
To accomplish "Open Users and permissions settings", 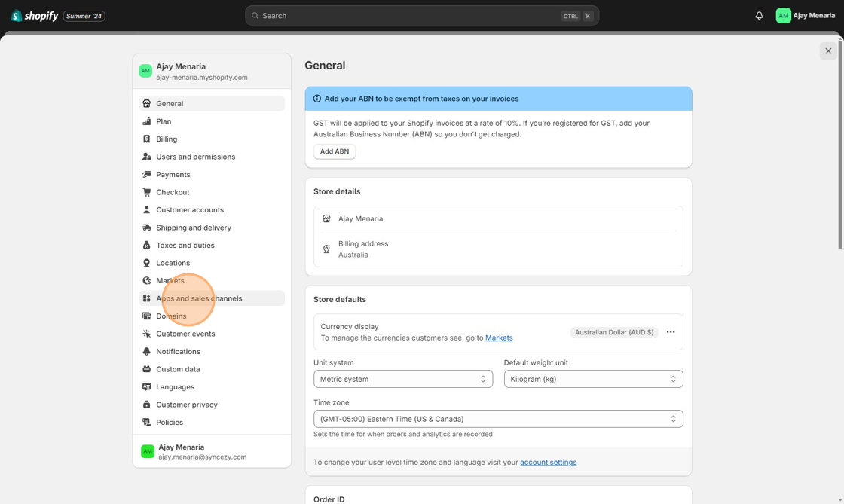I will 195,157.
